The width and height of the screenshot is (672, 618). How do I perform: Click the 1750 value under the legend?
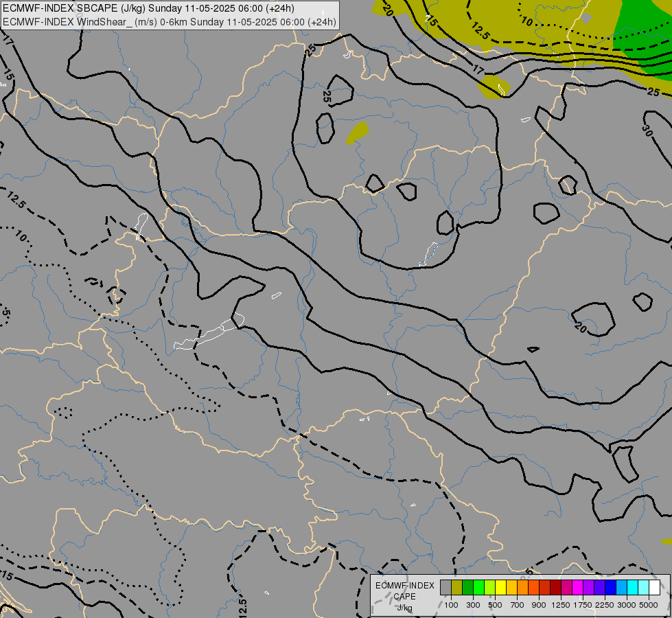583,605
